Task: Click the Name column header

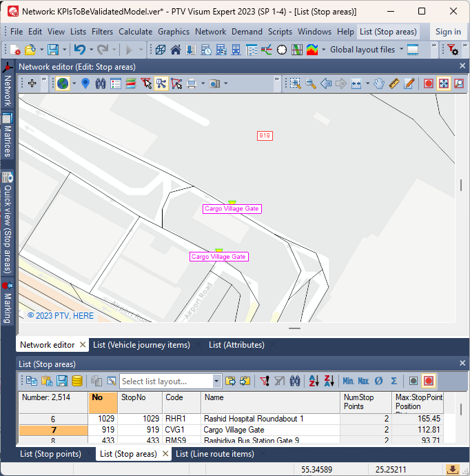Action: [271, 402]
